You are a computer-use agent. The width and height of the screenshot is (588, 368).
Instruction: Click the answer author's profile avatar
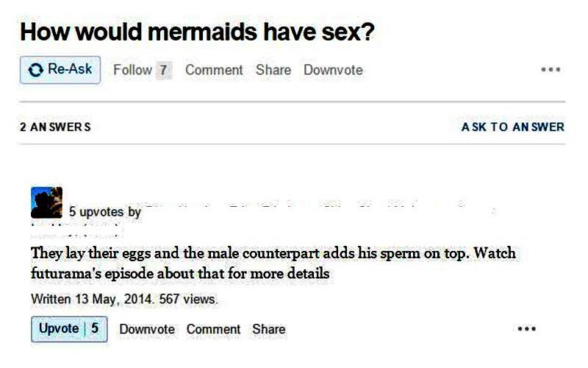pyautogui.click(x=46, y=202)
